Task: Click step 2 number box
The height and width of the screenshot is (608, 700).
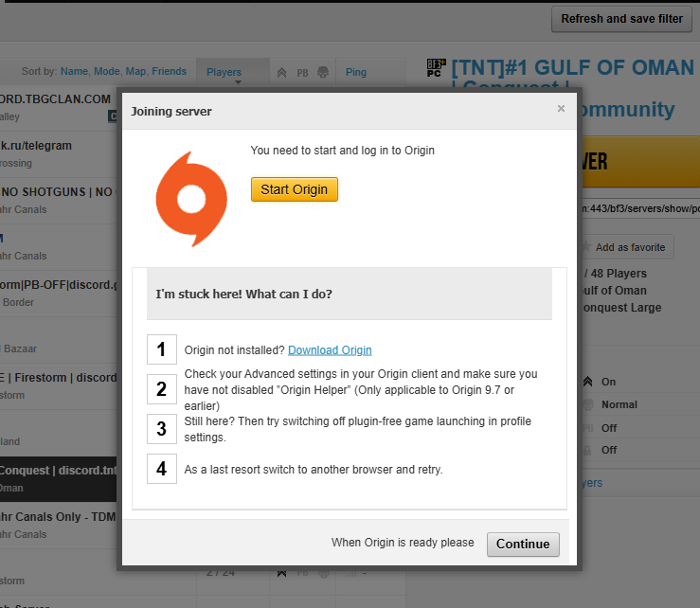Action: (x=162, y=389)
